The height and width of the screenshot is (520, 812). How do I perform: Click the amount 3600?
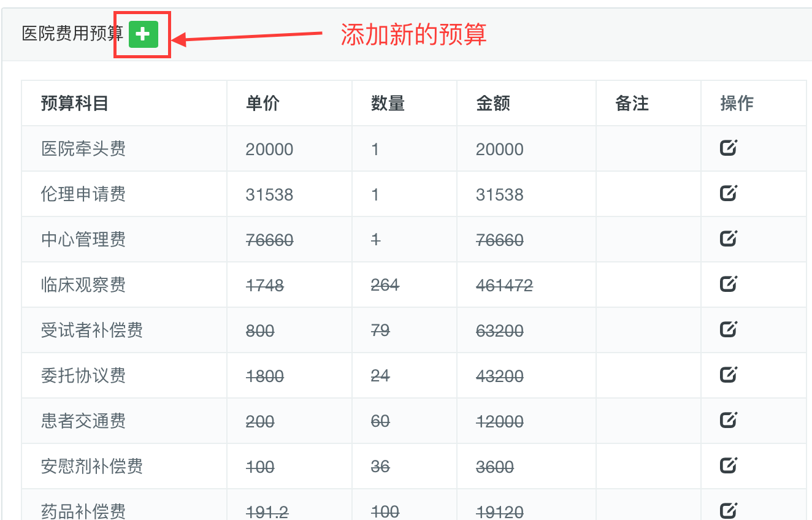coord(495,467)
